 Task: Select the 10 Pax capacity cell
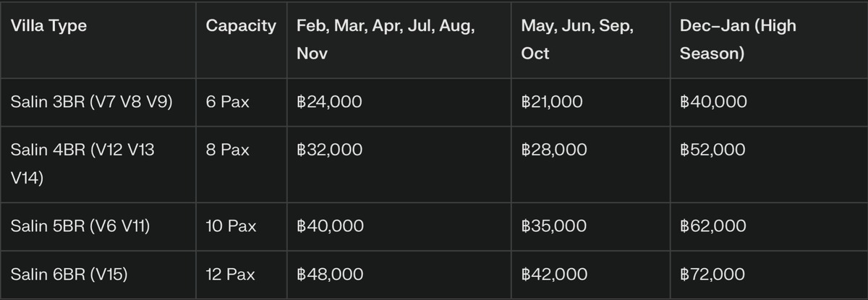tap(231, 226)
